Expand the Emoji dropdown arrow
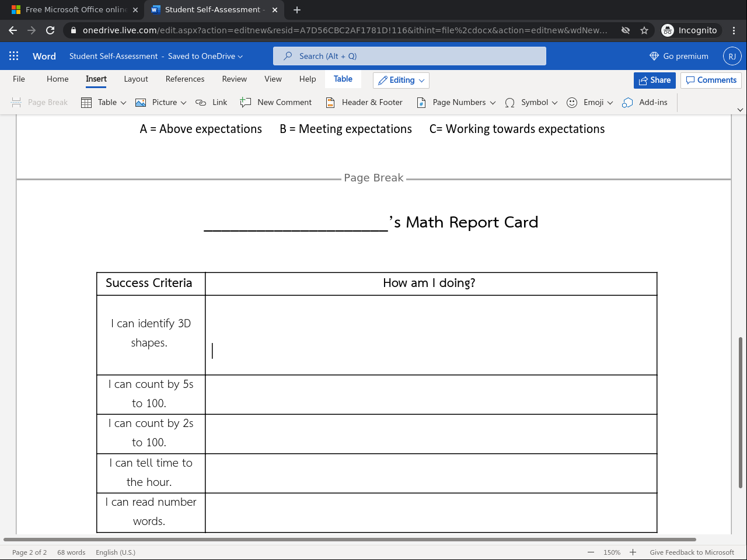The image size is (747, 560). [610, 103]
